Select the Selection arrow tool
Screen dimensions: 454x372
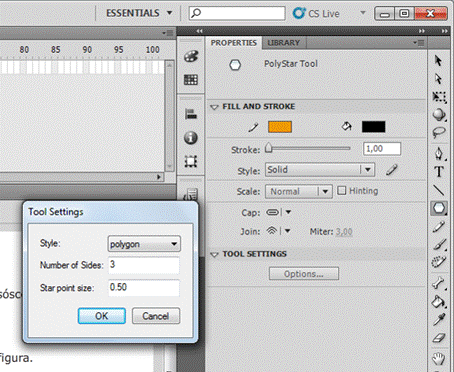[x=438, y=61]
